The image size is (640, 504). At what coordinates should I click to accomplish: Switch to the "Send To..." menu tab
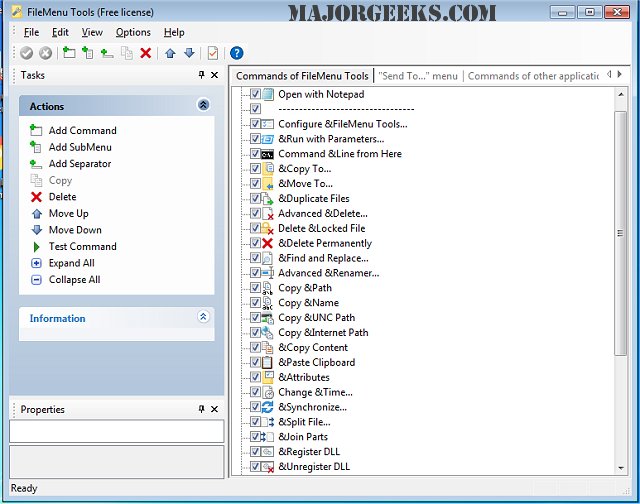click(418, 75)
